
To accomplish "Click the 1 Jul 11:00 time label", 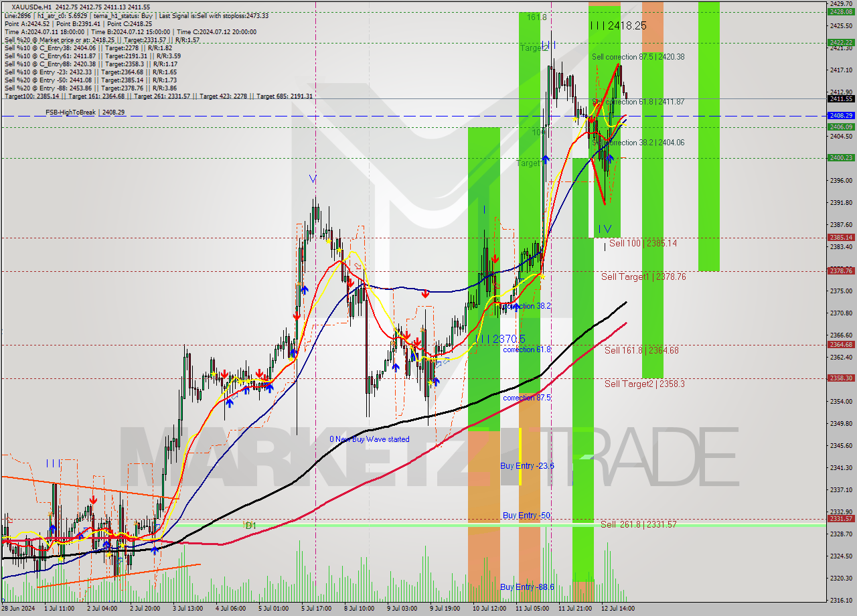I will click(x=59, y=609).
